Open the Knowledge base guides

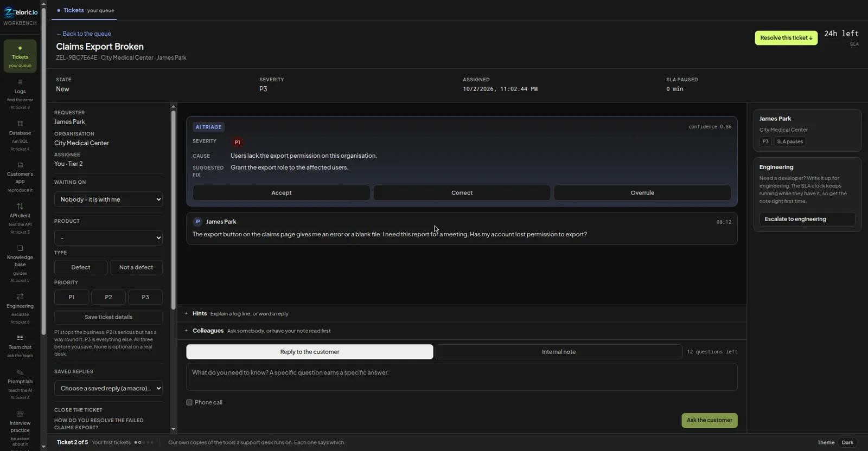[20, 263]
